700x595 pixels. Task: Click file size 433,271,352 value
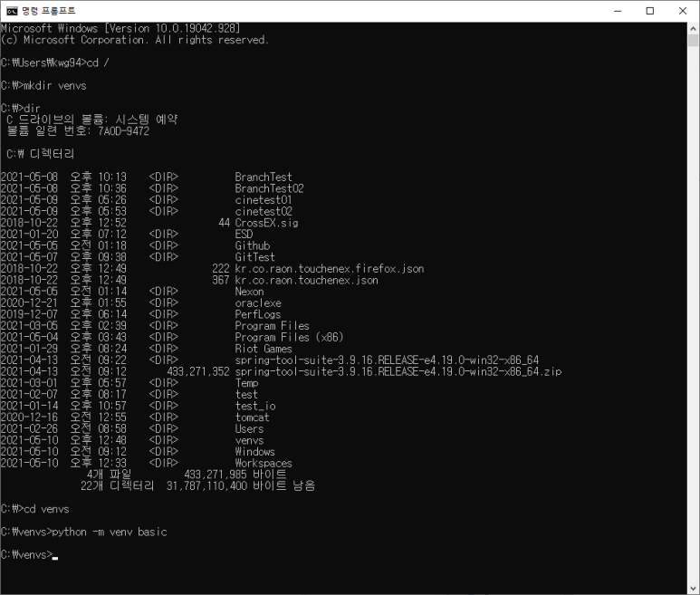pyautogui.click(x=198, y=372)
